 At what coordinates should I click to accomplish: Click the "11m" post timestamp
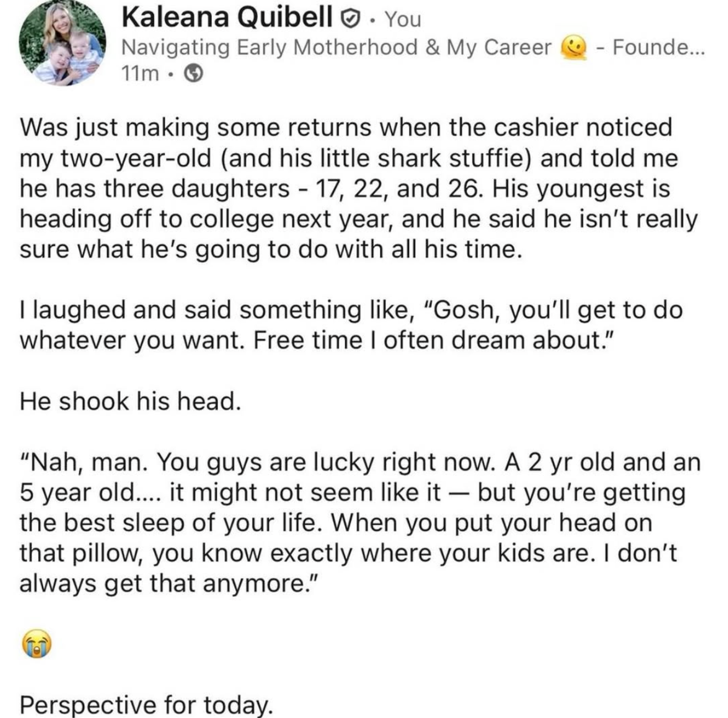tap(140, 73)
